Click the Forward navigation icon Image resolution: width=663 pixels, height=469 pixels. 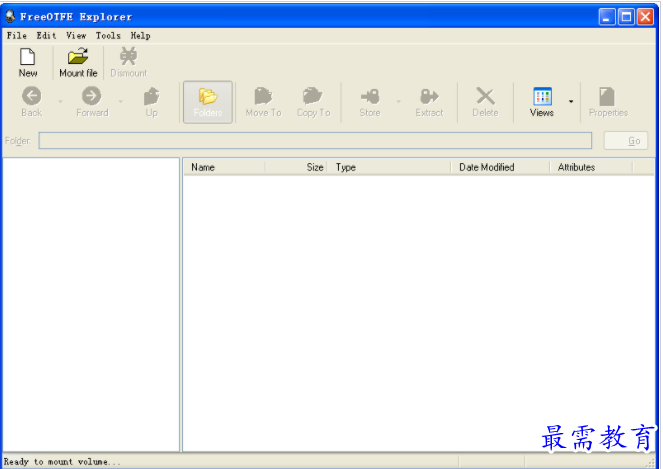[91, 96]
